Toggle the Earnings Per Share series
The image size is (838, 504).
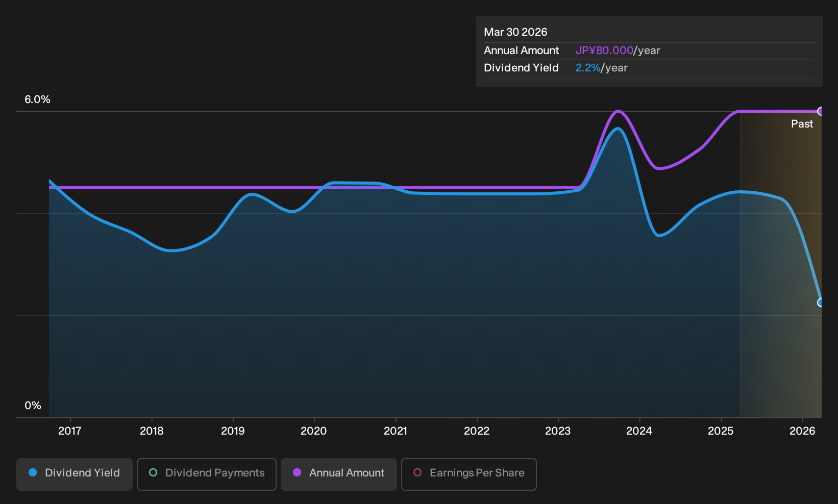(469, 474)
